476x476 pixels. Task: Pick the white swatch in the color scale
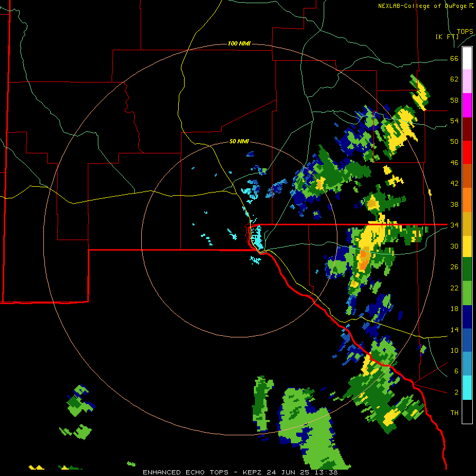pyautogui.click(x=467, y=58)
